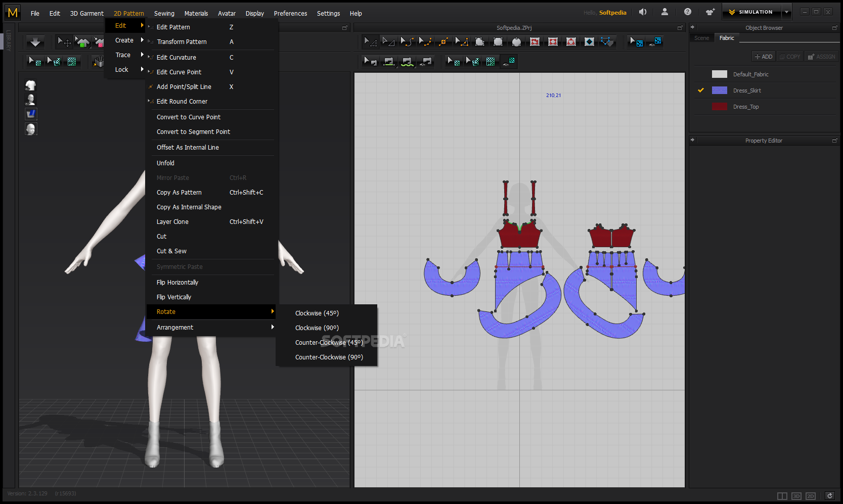Toggle the fabric render style icon in 3D view
The width and height of the screenshot is (843, 504).
click(x=31, y=114)
